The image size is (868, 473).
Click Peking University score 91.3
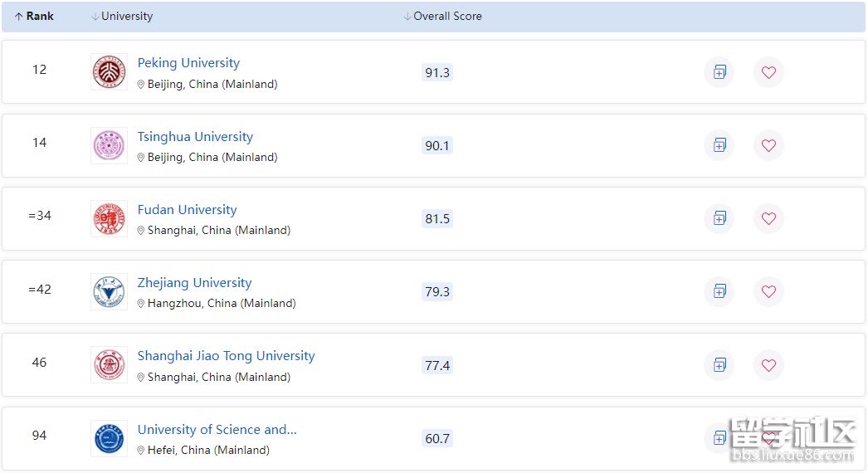(437, 72)
